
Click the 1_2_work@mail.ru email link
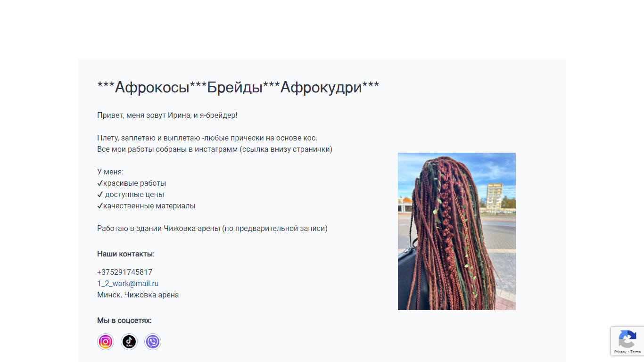point(128,283)
